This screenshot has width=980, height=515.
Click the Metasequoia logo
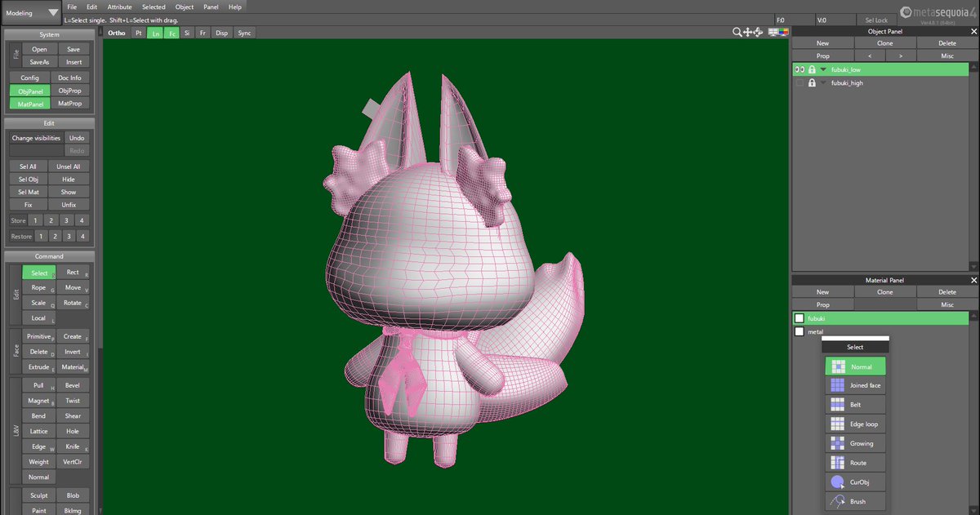[x=939, y=14]
